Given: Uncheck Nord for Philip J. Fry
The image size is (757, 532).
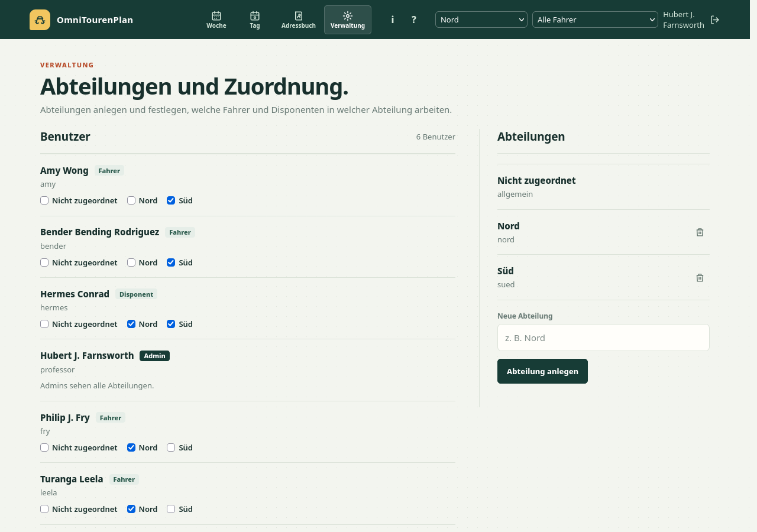Looking at the screenshot, I should [131, 447].
